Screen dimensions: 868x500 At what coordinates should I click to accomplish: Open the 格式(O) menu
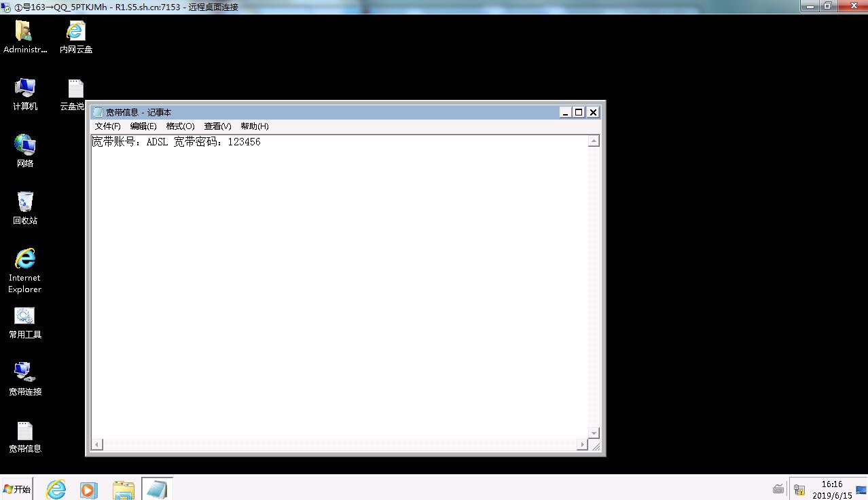(180, 126)
